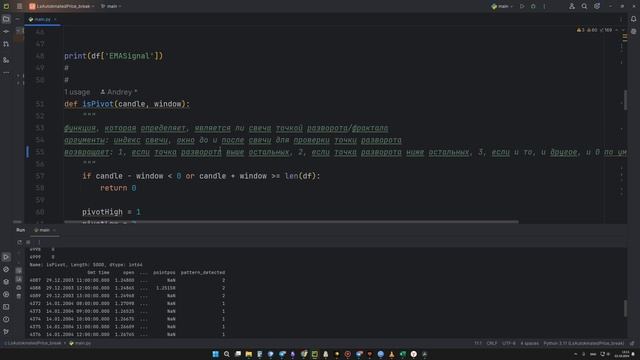Click the editor horizontal scrollbar
640x360 pixels.
[292, 222]
